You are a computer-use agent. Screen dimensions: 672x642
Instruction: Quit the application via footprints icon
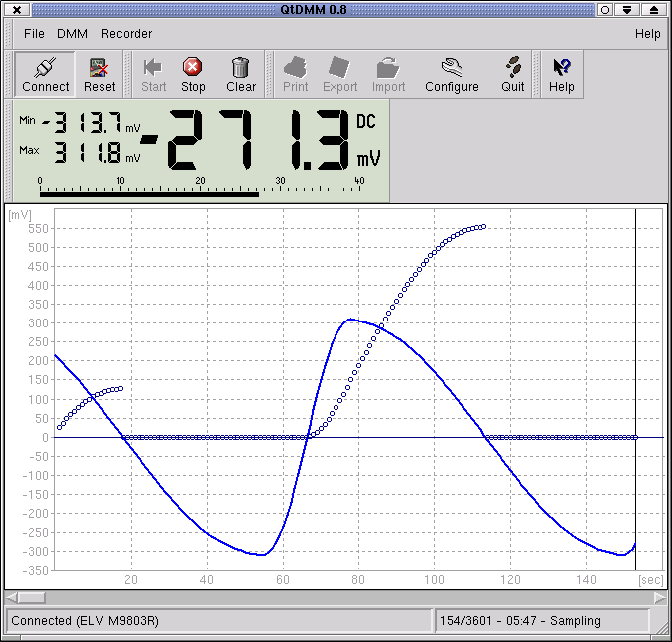(513, 75)
